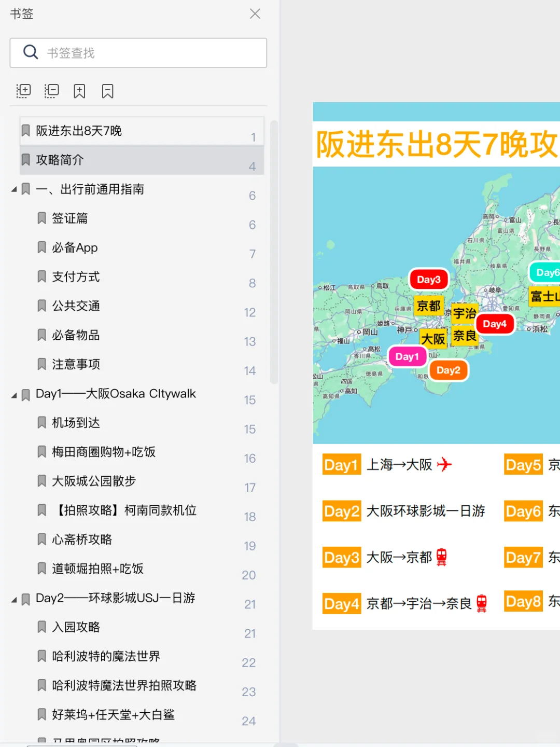Viewport: 560px width, 747px height.
Task: Click the bookmark icon beside 必备App
Action: point(41,247)
